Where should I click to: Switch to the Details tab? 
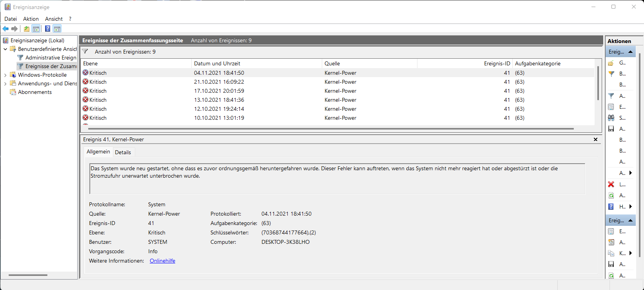(123, 152)
